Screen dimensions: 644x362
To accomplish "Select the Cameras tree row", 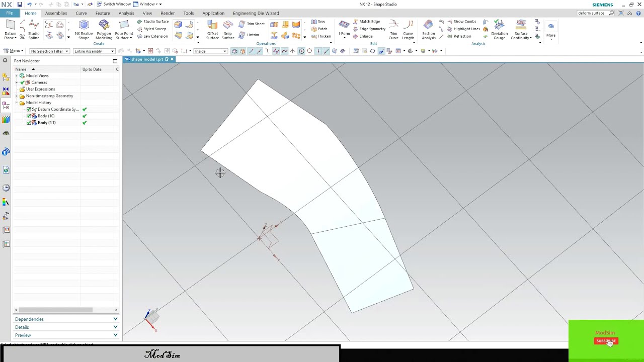I will [x=39, y=82].
